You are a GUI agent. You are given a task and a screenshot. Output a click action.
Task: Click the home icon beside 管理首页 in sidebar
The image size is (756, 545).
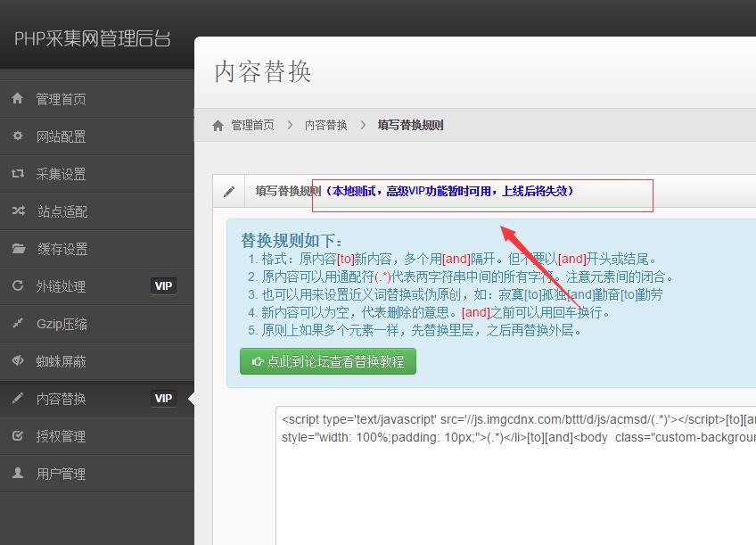17,98
